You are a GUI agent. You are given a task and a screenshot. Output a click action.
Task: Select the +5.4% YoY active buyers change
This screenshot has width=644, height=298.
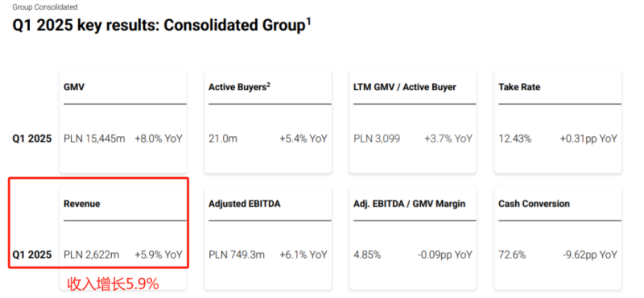coord(303,139)
